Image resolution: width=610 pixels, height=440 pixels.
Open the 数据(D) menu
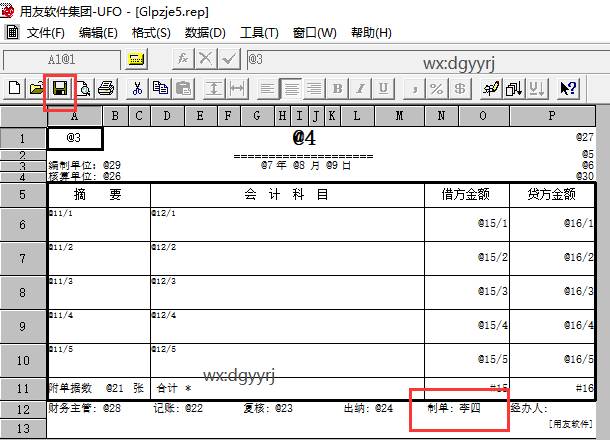(x=205, y=33)
